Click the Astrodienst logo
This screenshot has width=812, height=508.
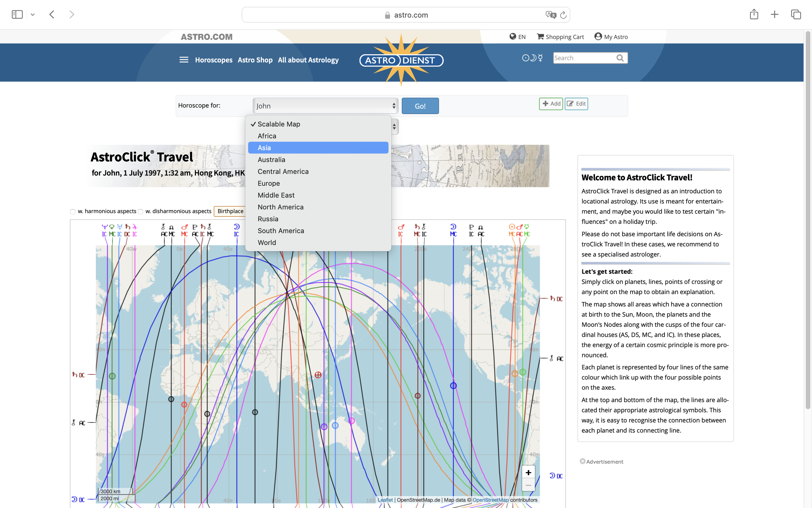(401, 60)
